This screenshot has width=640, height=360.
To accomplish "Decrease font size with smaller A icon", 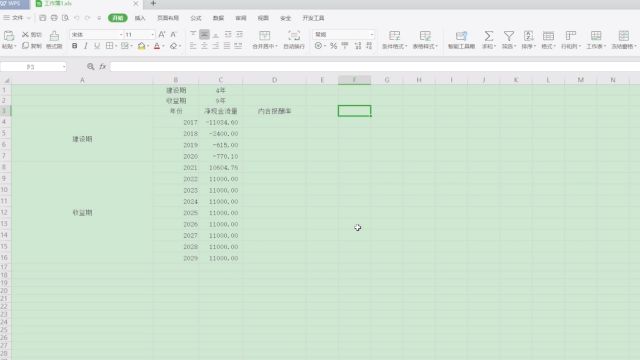I will click(x=173, y=35).
